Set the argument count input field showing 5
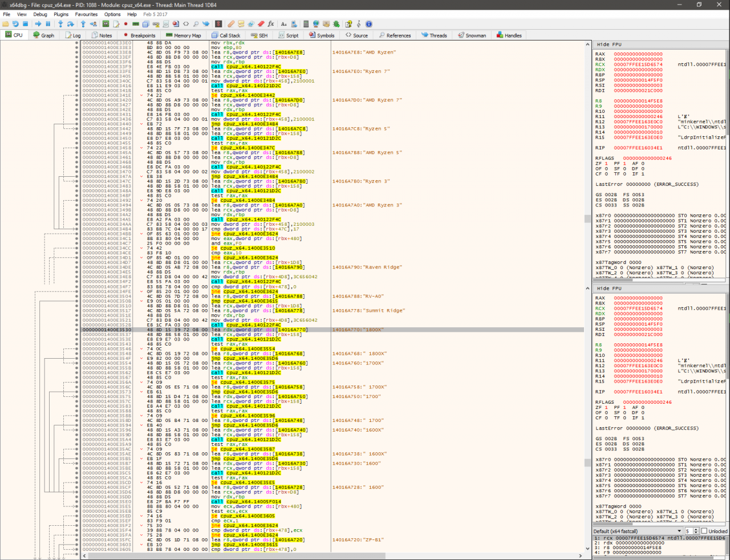The height and width of the screenshot is (560, 730). pyautogui.click(x=689, y=531)
